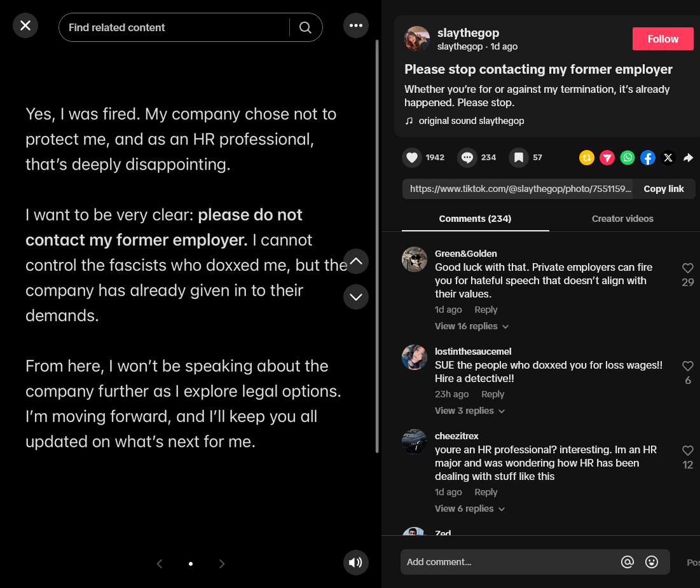Share the post to Facebook
The image size is (700, 588).
coord(648,158)
